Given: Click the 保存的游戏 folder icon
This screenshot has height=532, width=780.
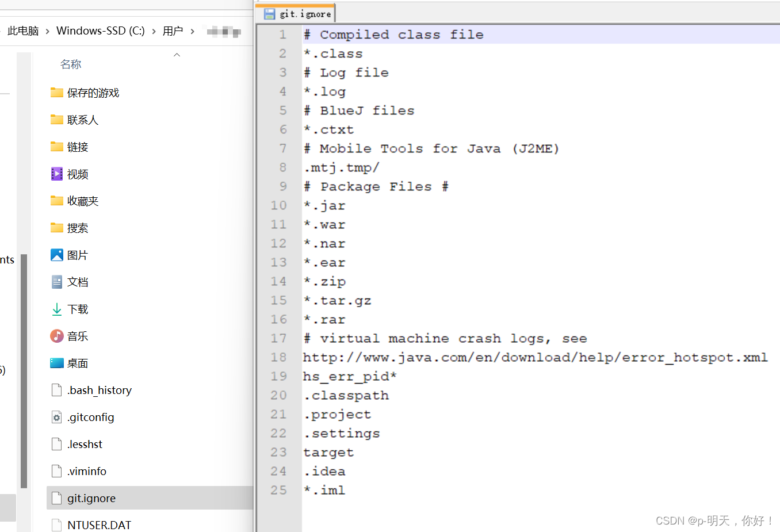Looking at the screenshot, I should click(56, 93).
